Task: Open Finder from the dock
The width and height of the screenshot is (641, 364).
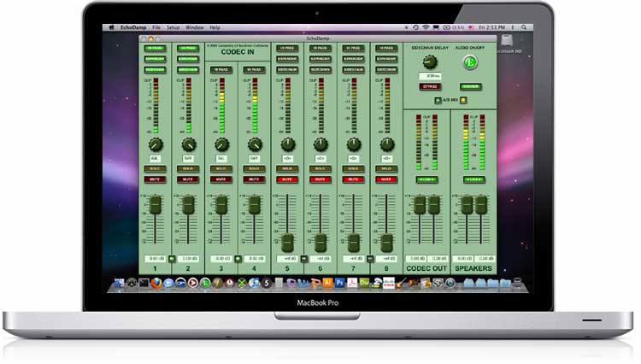Action: click(119, 283)
